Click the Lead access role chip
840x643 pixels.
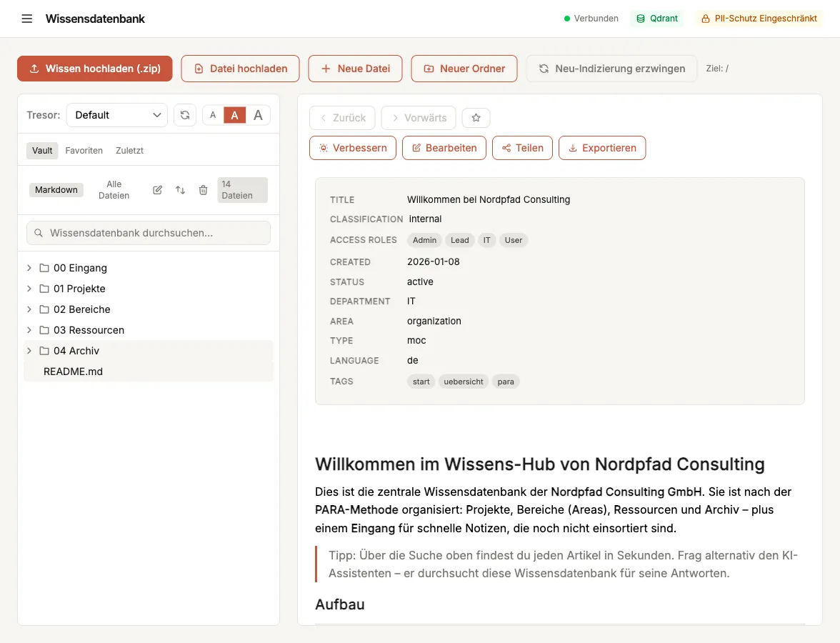[460, 241]
